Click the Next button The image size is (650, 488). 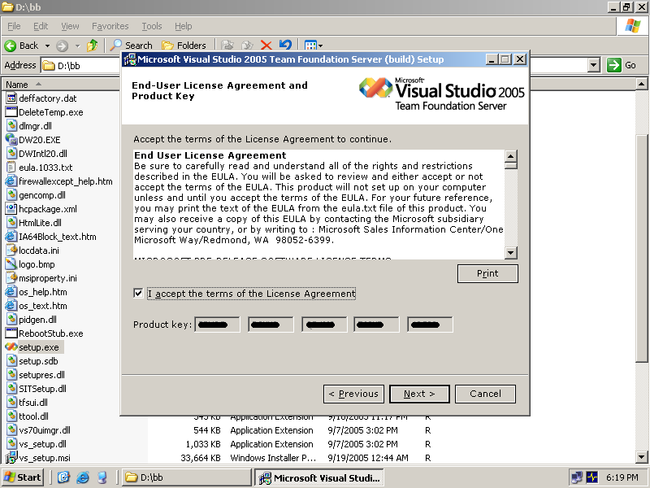click(x=419, y=393)
